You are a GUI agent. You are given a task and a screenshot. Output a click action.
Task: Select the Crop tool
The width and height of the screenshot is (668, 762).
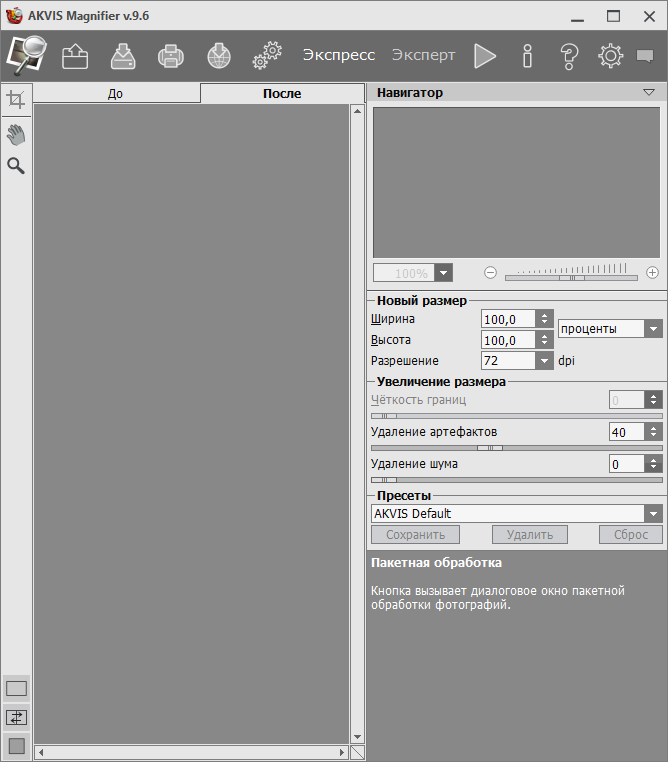(x=16, y=99)
